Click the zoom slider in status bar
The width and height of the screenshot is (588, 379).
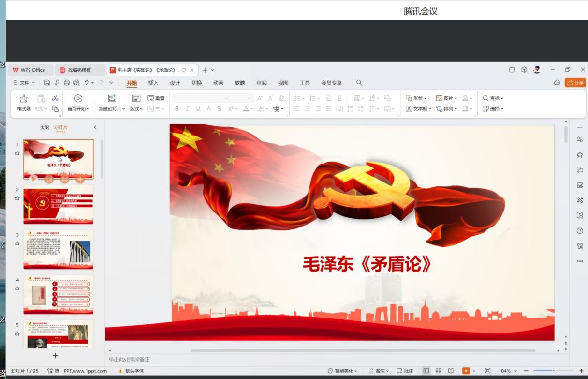(x=553, y=371)
